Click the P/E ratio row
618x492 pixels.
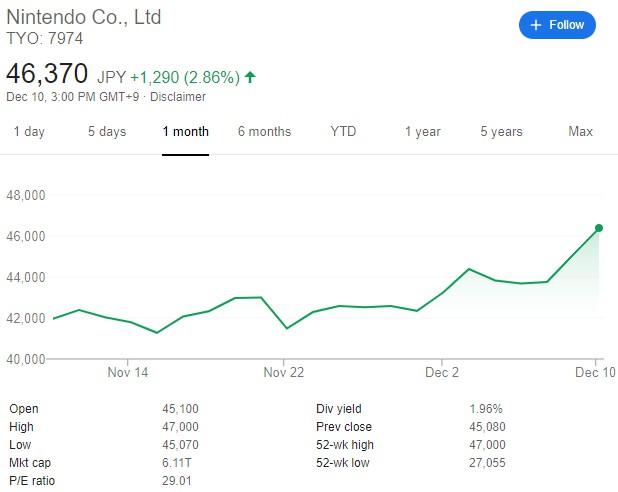(32, 481)
